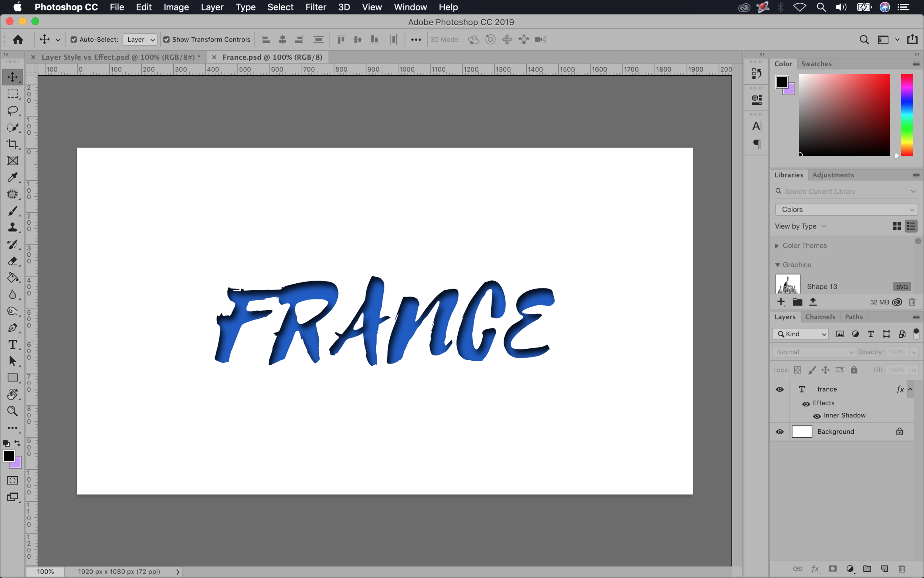924x578 pixels.
Task: Choose the Quick Selection tool
Action: tap(13, 127)
